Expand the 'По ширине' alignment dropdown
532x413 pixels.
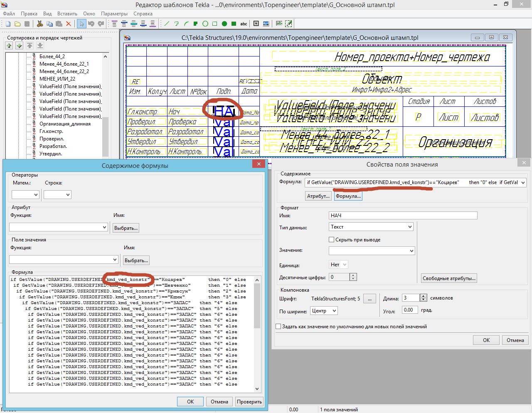(324, 311)
